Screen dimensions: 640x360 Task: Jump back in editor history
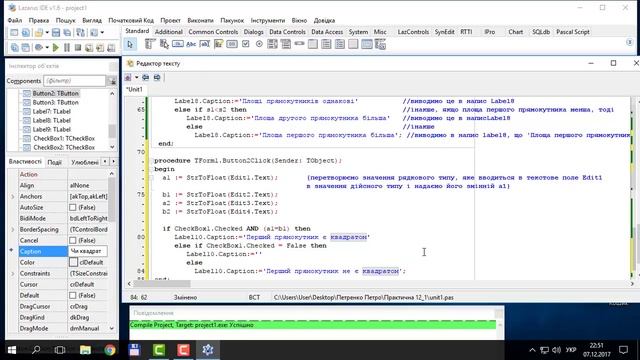tap(145, 78)
